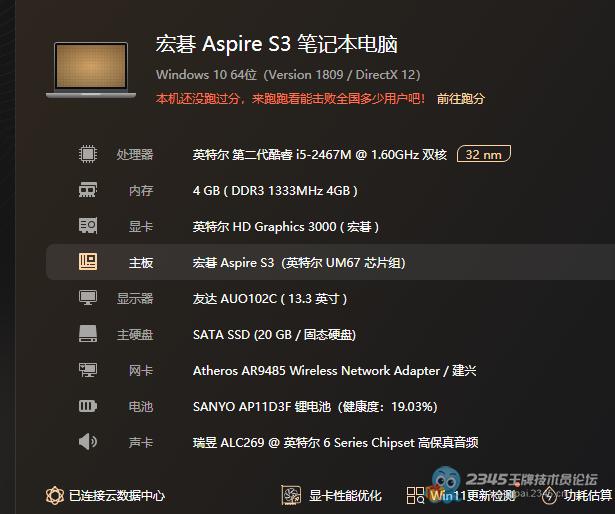Click the Win11 update check icon

pyautogui.click(x=415, y=495)
